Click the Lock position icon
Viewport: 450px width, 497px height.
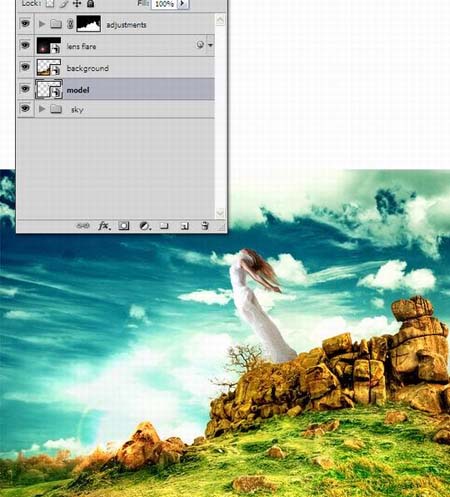tap(77, 4)
